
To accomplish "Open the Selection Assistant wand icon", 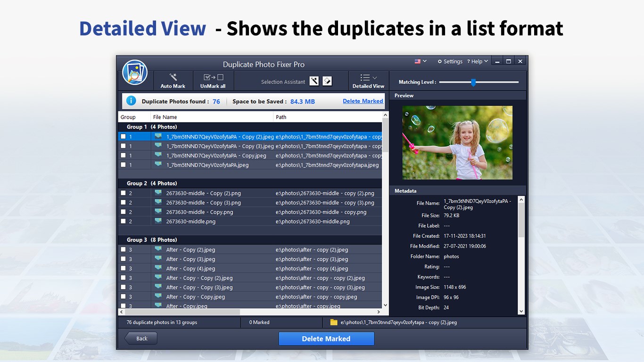I will coord(314,81).
